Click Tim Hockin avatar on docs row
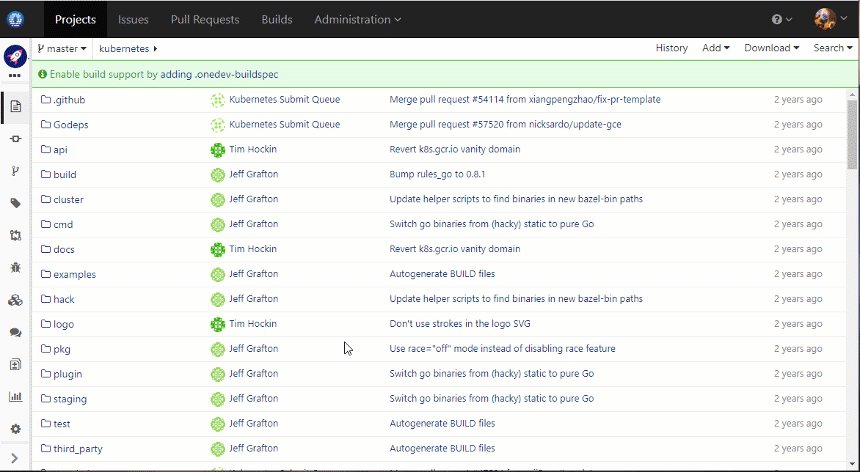This screenshot has height=472, width=860. (218, 249)
